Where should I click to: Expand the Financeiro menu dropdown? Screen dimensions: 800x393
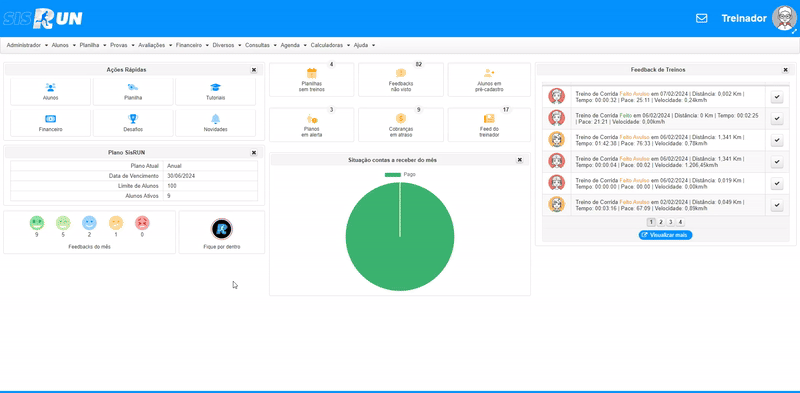pos(192,45)
